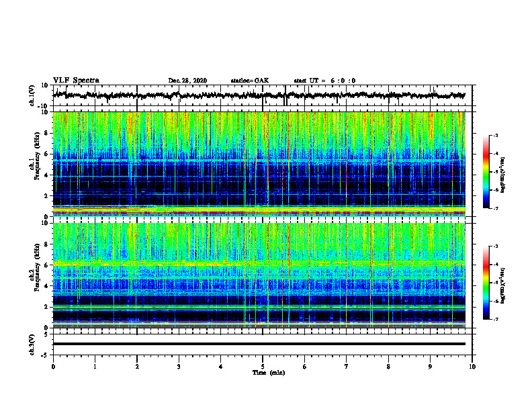This screenshot has height=411, width=532.
Task: Click the "start UT = 6 : 0 : 0" text
Action: click(x=324, y=81)
